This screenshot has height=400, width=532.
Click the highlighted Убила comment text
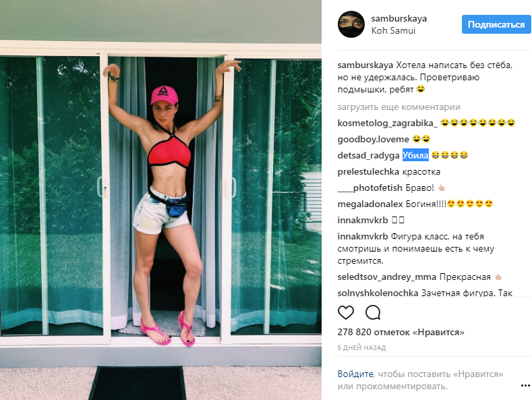[415, 155]
